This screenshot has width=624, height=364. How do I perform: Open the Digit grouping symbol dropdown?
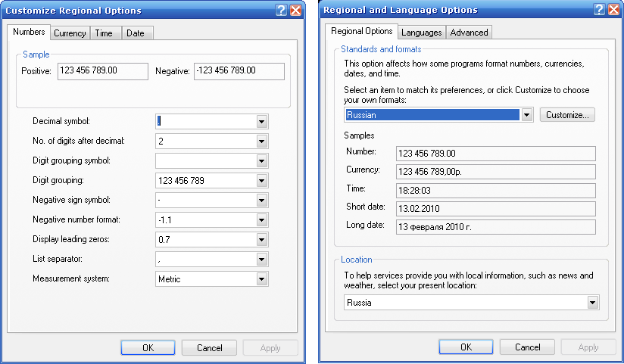pos(261,160)
